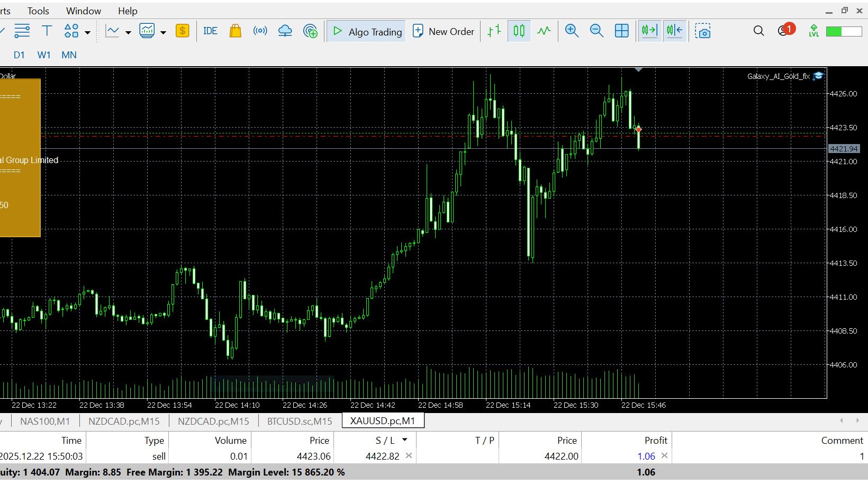Expand the indicators list dropdown arrow
Screen dimensions: 868x484
point(128,32)
